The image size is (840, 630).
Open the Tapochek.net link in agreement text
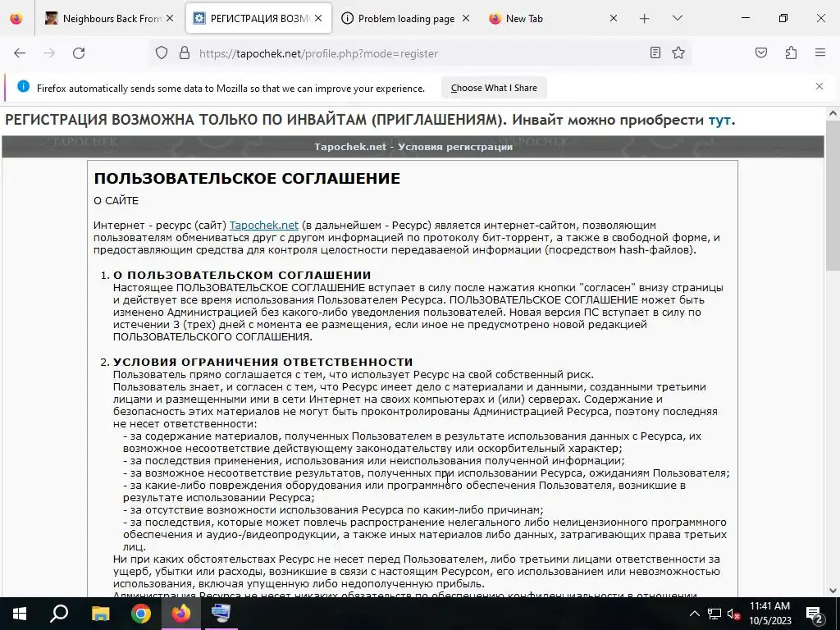coord(264,225)
